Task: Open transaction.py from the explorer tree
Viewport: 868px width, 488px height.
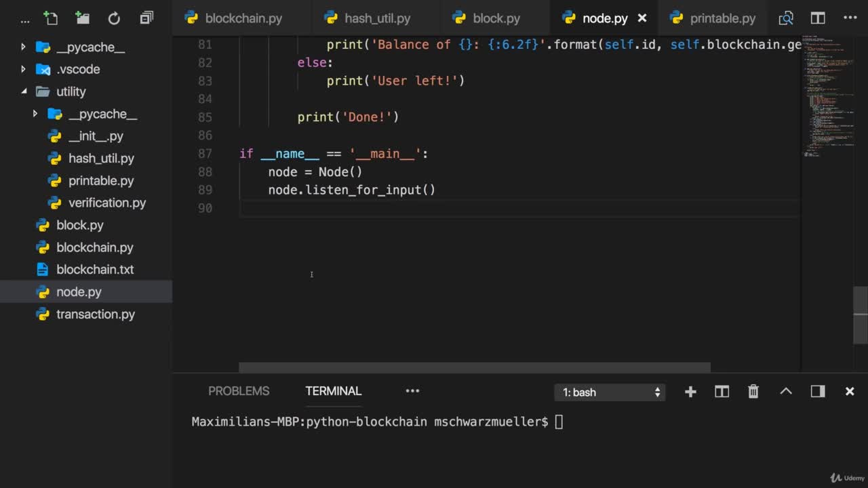Action: [x=96, y=314]
